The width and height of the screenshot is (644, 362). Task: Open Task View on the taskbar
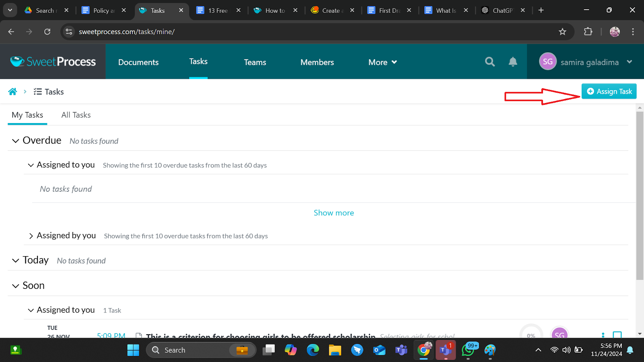(x=268, y=350)
